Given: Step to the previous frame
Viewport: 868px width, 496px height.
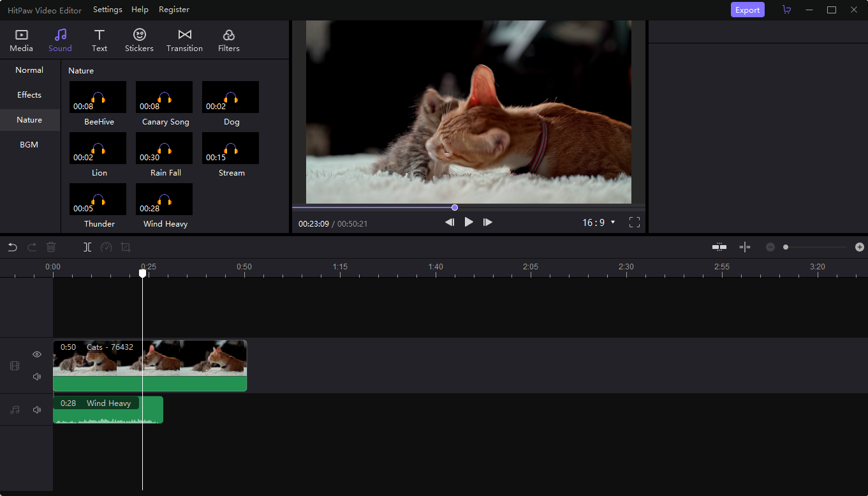Looking at the screenshot, I should click(x=450, y=222).
